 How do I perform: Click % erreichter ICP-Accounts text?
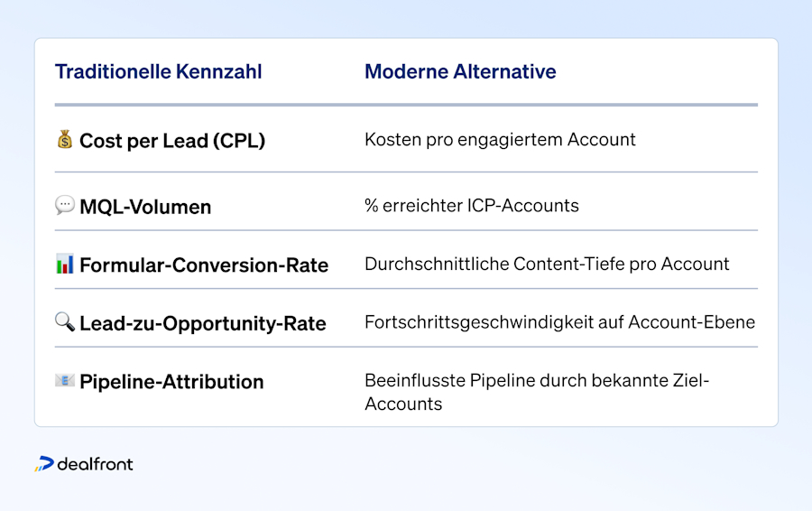coord(472,206)
